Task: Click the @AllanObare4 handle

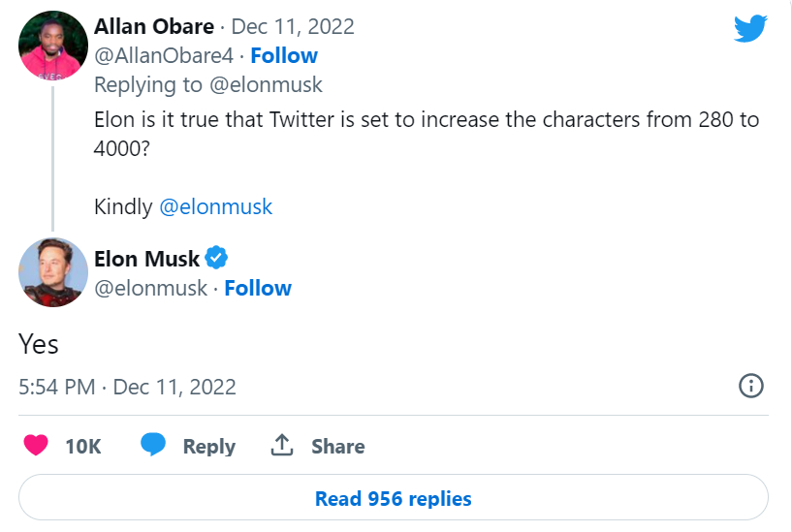Action: click(x=164, y=55)
